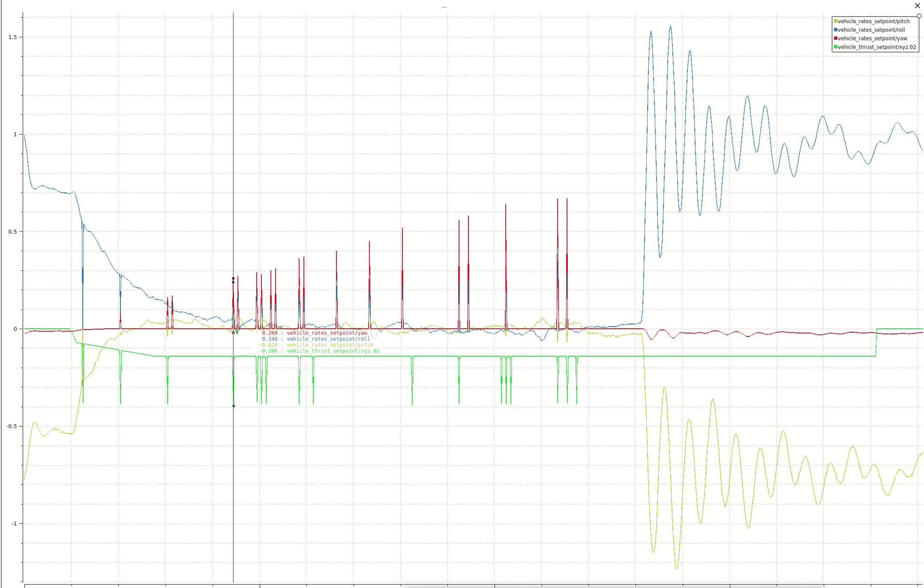Click the three-dot plot title at top
The height and width of the screenshot is (588, 924).
[444, 7]
